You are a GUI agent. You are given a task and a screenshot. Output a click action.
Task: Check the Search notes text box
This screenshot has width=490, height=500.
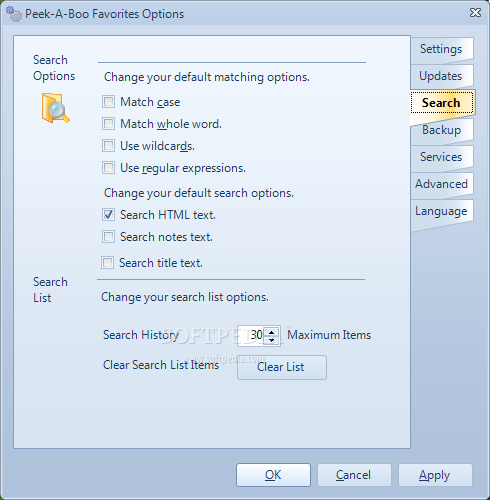pos(108,237)
